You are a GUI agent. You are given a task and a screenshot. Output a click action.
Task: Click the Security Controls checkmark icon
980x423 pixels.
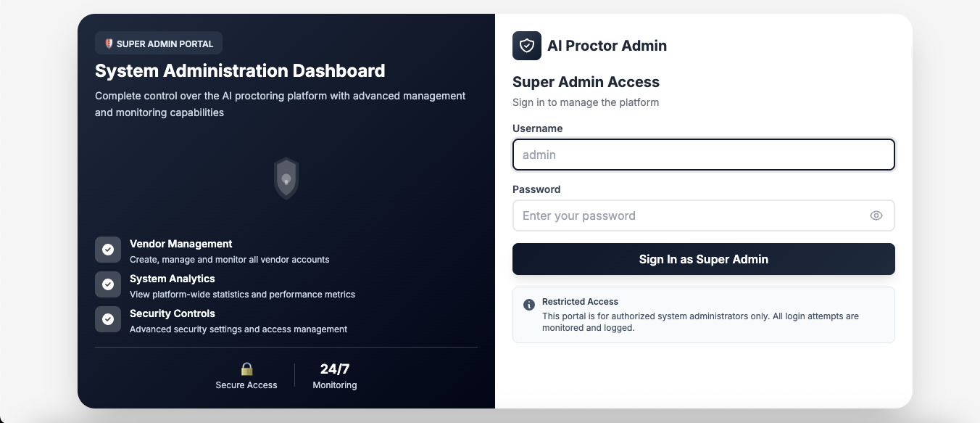pyautogui.click(x=108, y=319)
